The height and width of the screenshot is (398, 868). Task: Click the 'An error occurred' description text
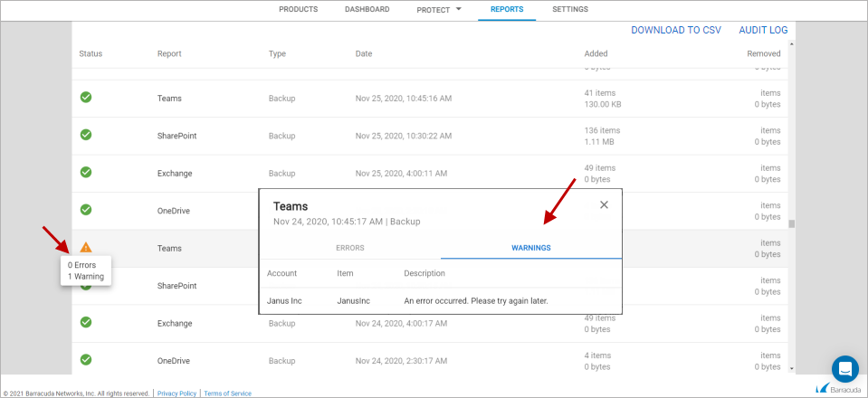coord(476,301)
